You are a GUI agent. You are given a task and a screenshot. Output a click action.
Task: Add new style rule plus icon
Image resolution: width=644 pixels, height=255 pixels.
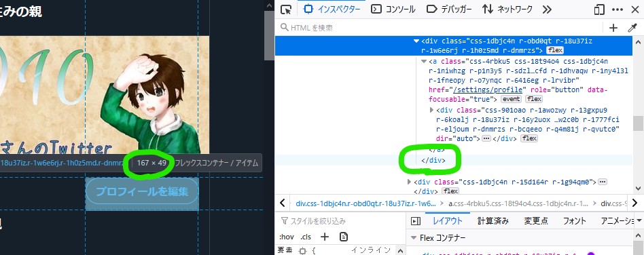coord(325,237)
